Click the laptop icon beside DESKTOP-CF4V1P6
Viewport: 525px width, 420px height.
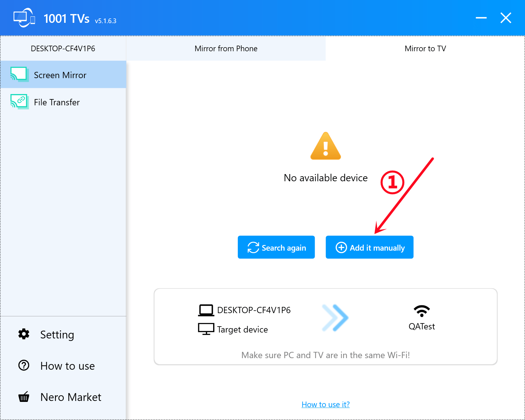pyautogui.click(x=206, y=310)
